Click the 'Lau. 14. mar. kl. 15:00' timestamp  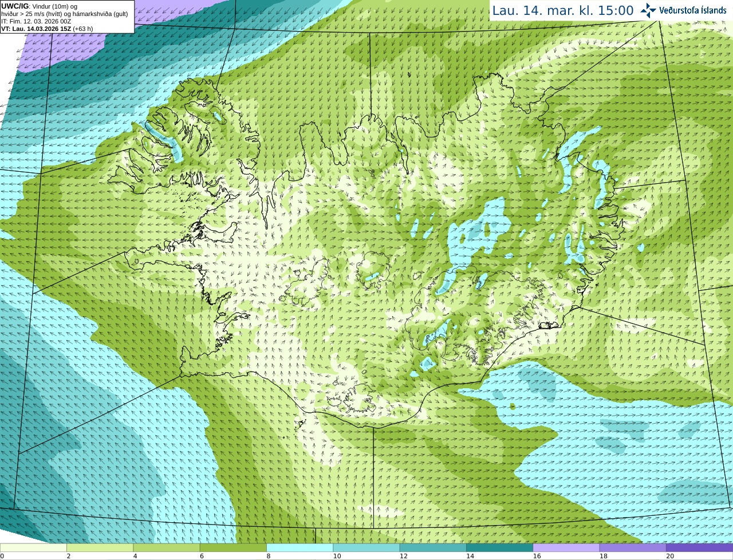563,10
